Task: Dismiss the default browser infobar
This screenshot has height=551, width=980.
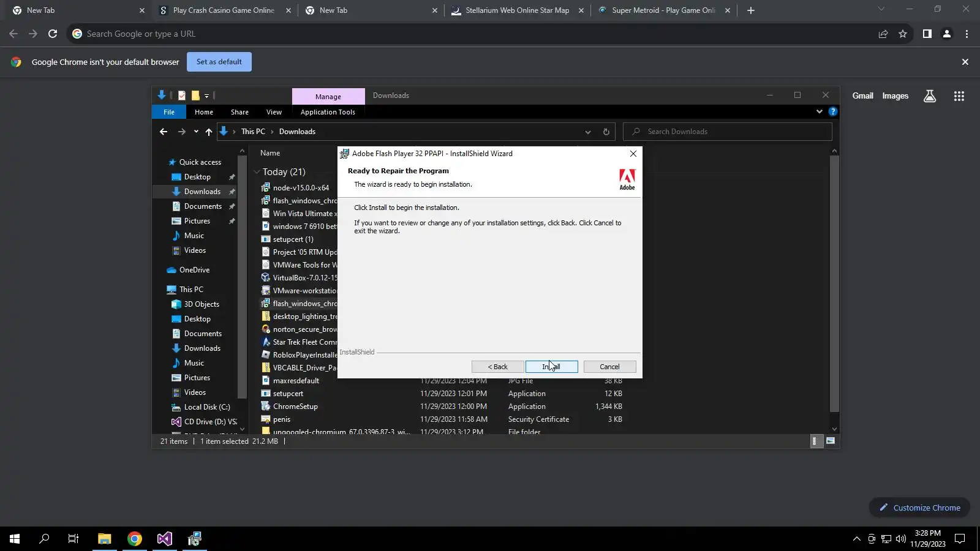Action: click(965, 62)
